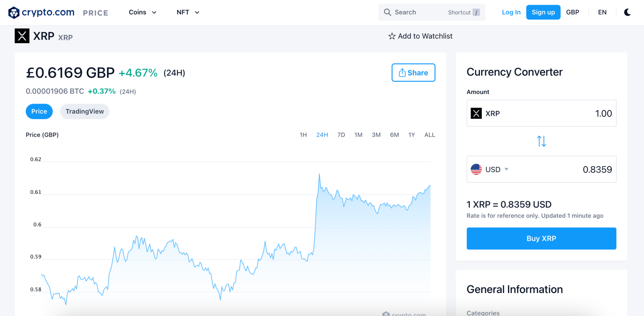Screen dimensions: 644x316
Task: Expand the NFT menu
Action: [188, 12]
